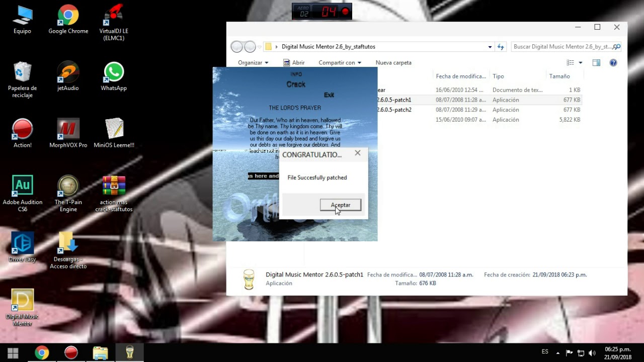This screenshot has width=644, height=362.
Task: Open MiniOS Leeme!!! text file icon
Action: click(x=114, y=134)
